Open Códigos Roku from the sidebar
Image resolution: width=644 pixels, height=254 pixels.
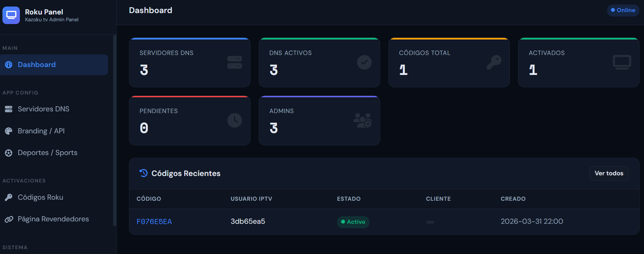(40, 197)
